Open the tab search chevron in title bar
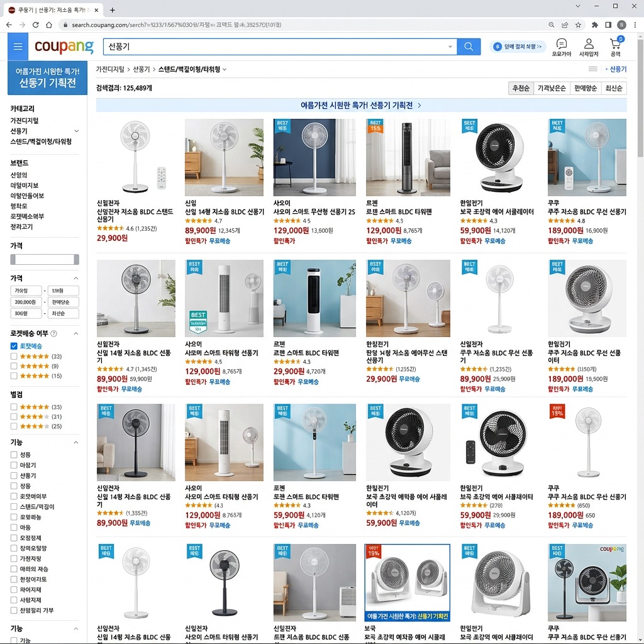Image resolution: width=644 pixels, height=644 pixels. click(578, 6)
